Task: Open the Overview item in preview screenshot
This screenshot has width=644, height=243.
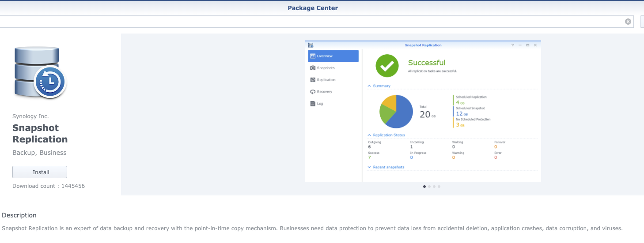Action: click(x=333, y=56)
